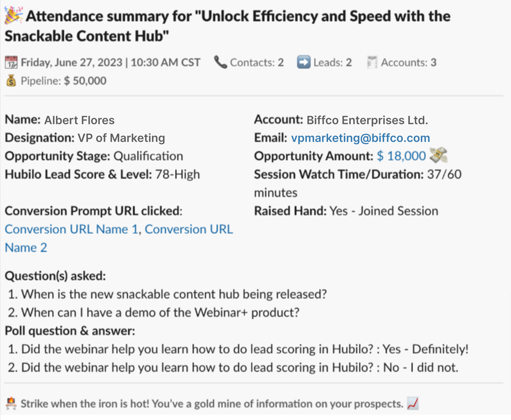Viewport: 511px width, 420px height.
Task: Click the Pipeline $ 50,000 value
Action: (x=85, y=81)
